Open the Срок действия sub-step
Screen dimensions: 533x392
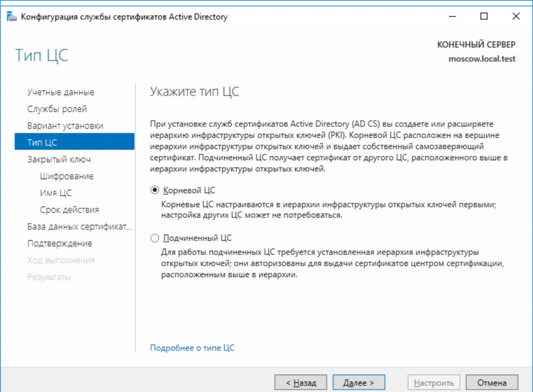69,210
